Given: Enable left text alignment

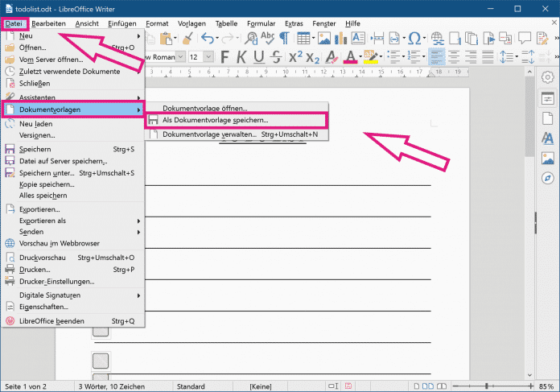Looking at the screenshot, I should pyautogui.click(x=438, y=56).
